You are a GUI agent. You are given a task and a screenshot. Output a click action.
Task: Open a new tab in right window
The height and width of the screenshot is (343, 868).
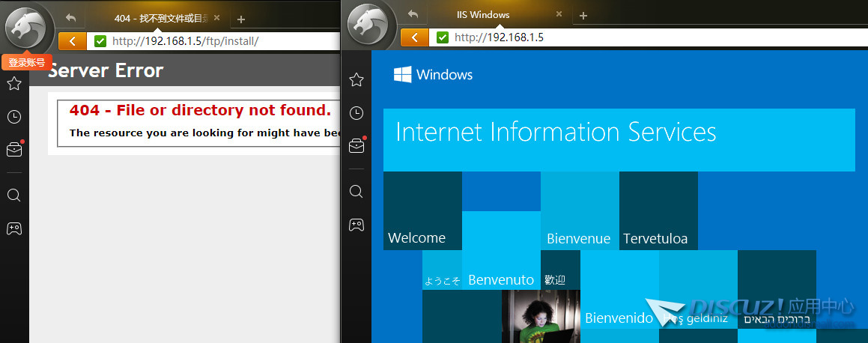click(583, 16)
